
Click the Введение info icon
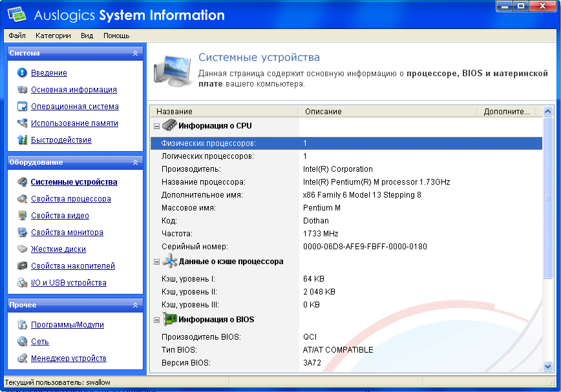point(22,72)
